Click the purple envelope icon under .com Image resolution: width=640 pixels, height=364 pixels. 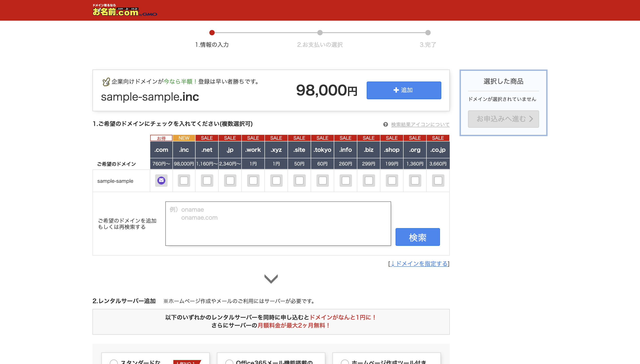(161, 181)
